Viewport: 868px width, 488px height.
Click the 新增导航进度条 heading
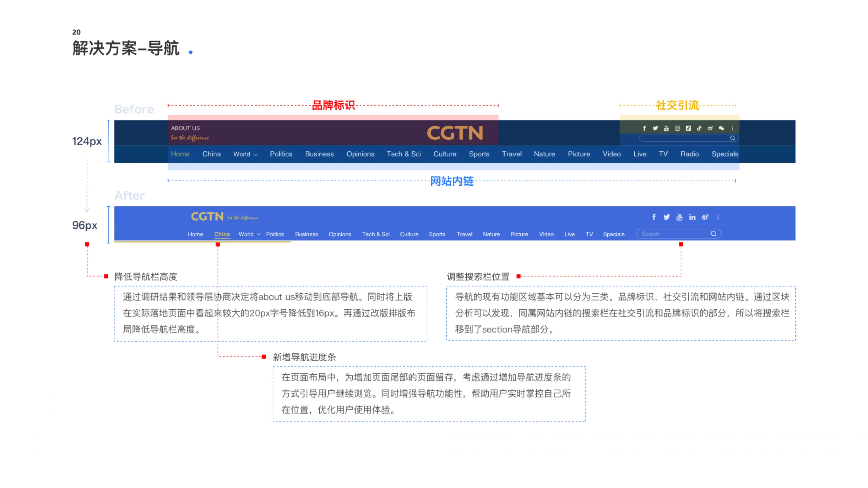(304, 357)
